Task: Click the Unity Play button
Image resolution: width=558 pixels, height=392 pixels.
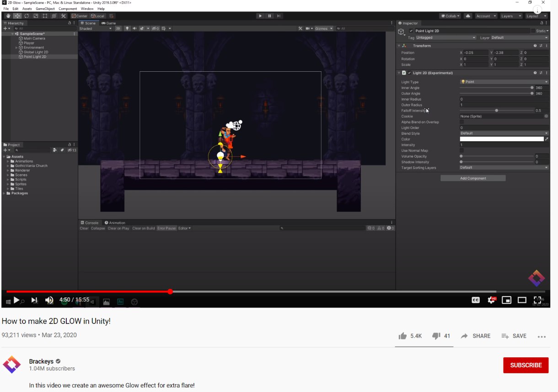Action: pyautogui.click(x=260, y=16)
